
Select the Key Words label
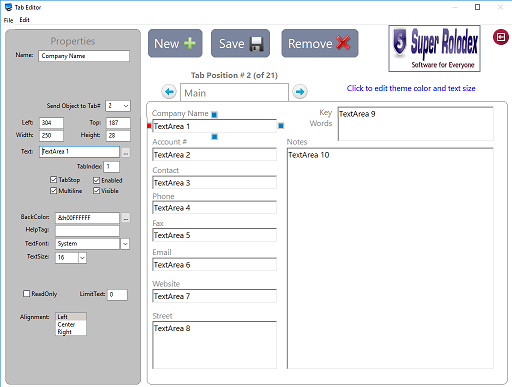[321, 118]
